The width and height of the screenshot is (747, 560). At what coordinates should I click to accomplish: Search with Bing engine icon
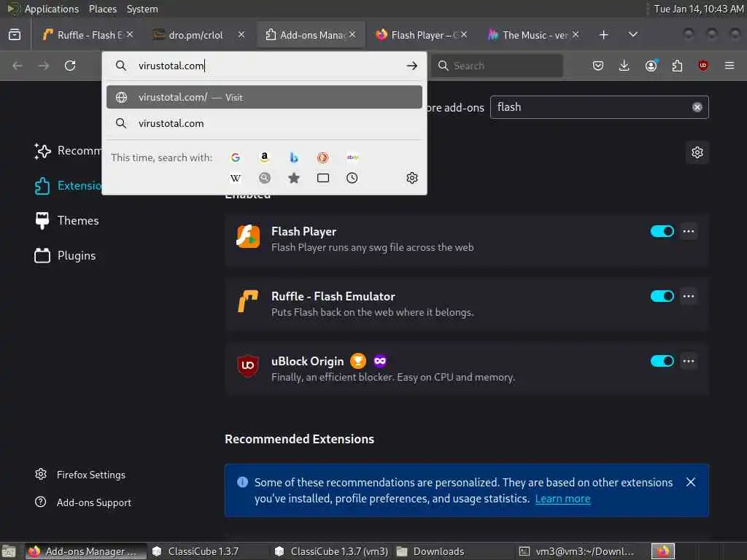tap(294, 157)
